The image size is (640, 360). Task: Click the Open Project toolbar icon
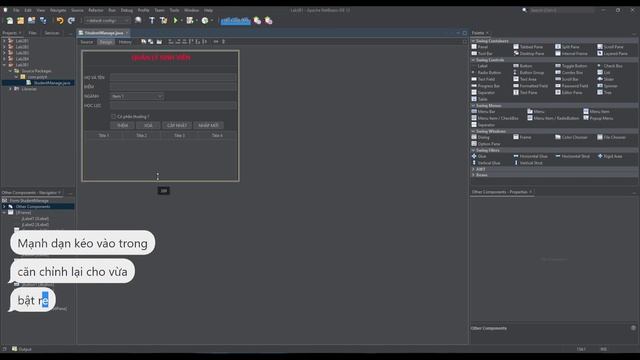[31, 20]
